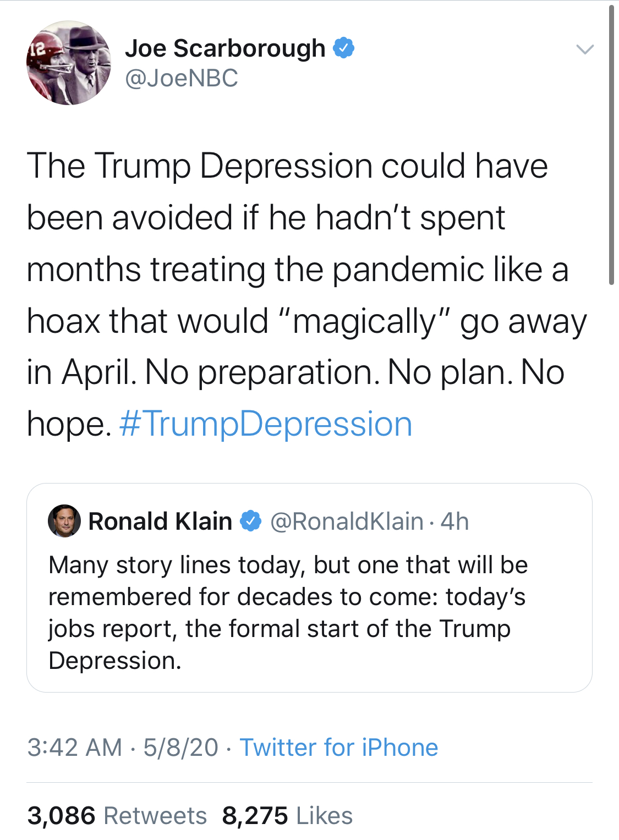Click the word Retweets label

[x=155, y=816]
